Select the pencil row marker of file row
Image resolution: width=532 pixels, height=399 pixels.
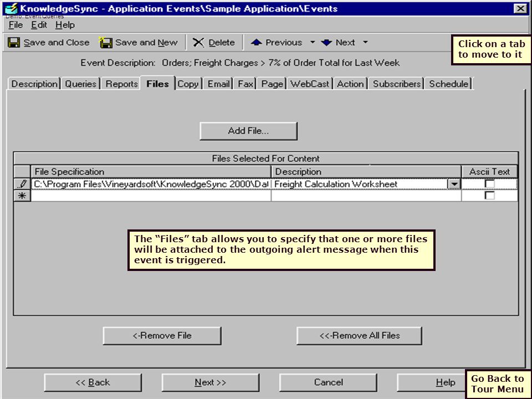pos(22,184)
